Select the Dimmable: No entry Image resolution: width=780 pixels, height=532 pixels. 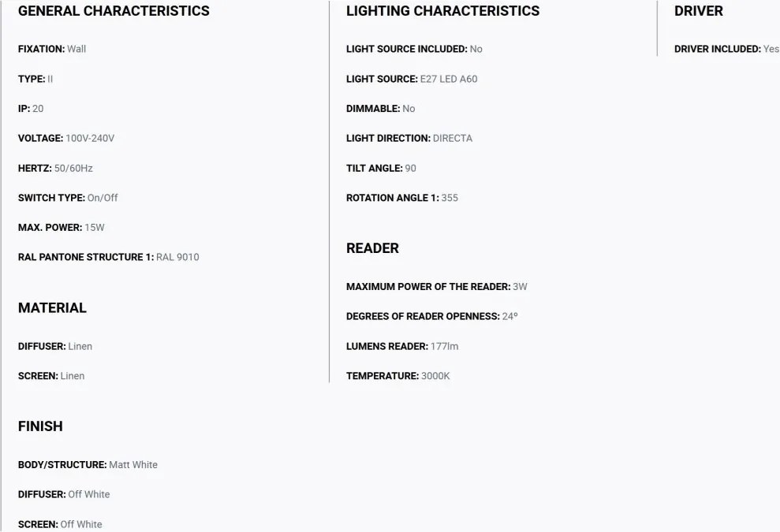(380, 109)
